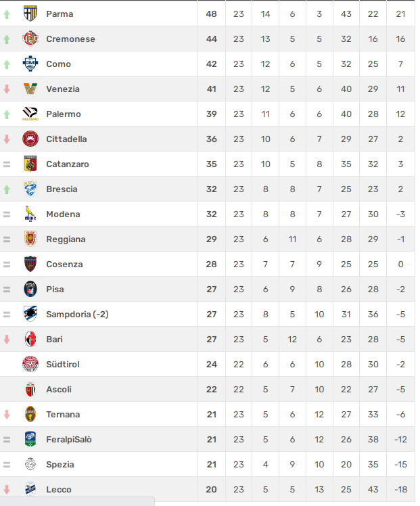This screenshot has height=506, width=420.
Task: Click the Lecco team name link
Action: (x=59, y=490)
